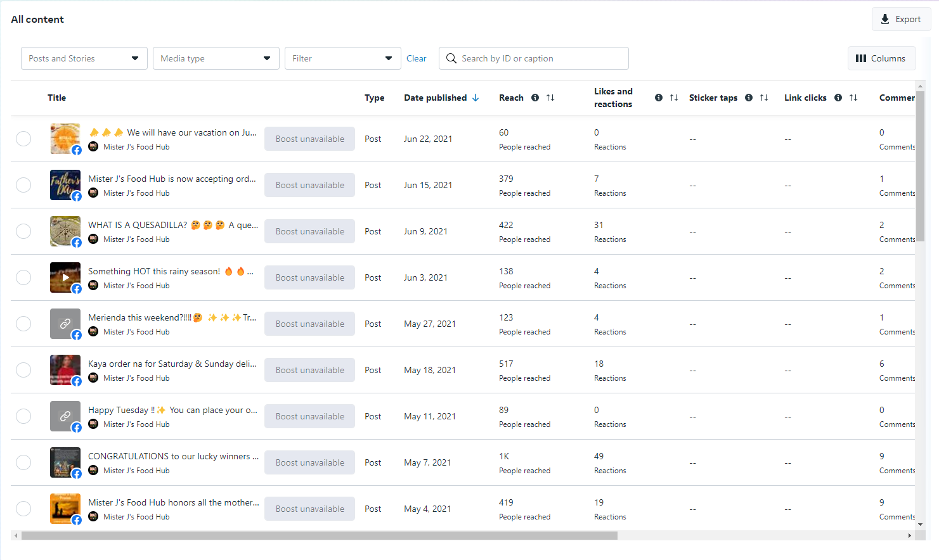This screenshot has width=939, height=560.
Task: Click the Sticker taps info icon
Action: (x=749, y=98)
